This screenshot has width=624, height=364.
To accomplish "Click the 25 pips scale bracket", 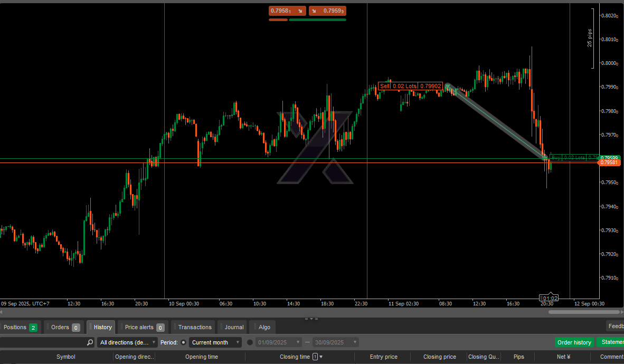I will coord(593,39).
